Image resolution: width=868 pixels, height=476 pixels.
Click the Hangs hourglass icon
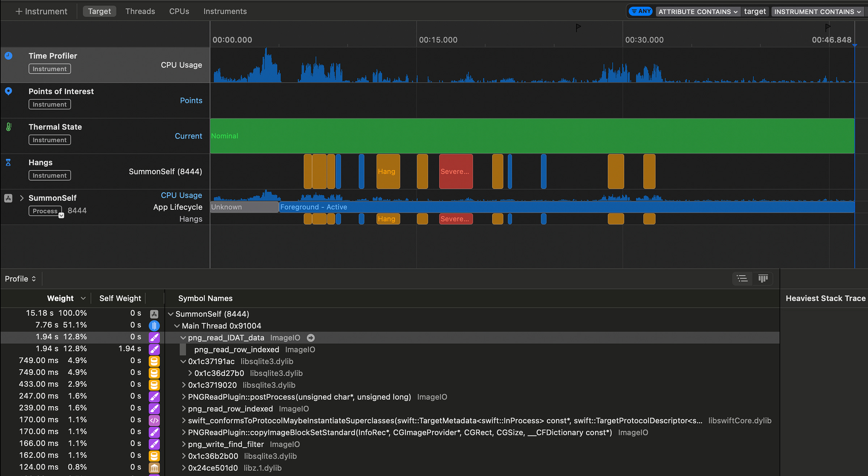pos(8,162)
